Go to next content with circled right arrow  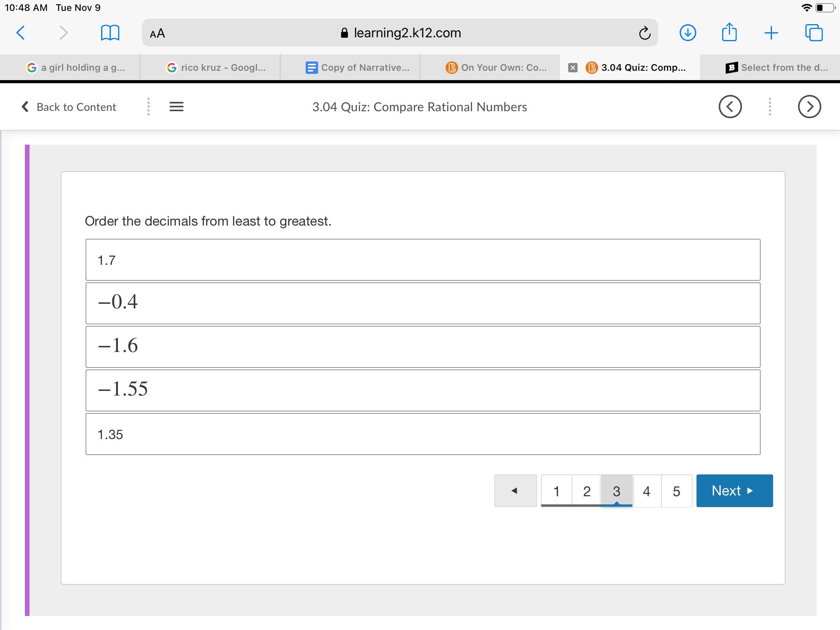point(809,107)
